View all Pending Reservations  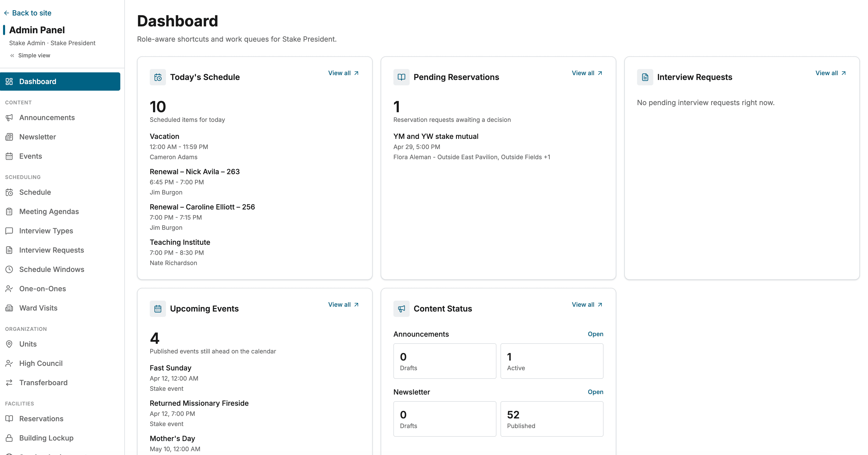pos(587,73)
